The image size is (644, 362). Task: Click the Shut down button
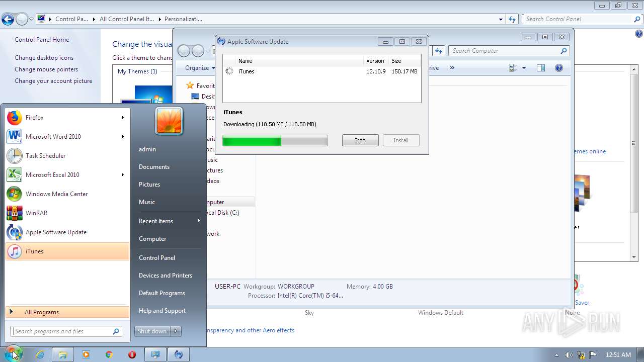pyautogui.click(x=152, y=331)
